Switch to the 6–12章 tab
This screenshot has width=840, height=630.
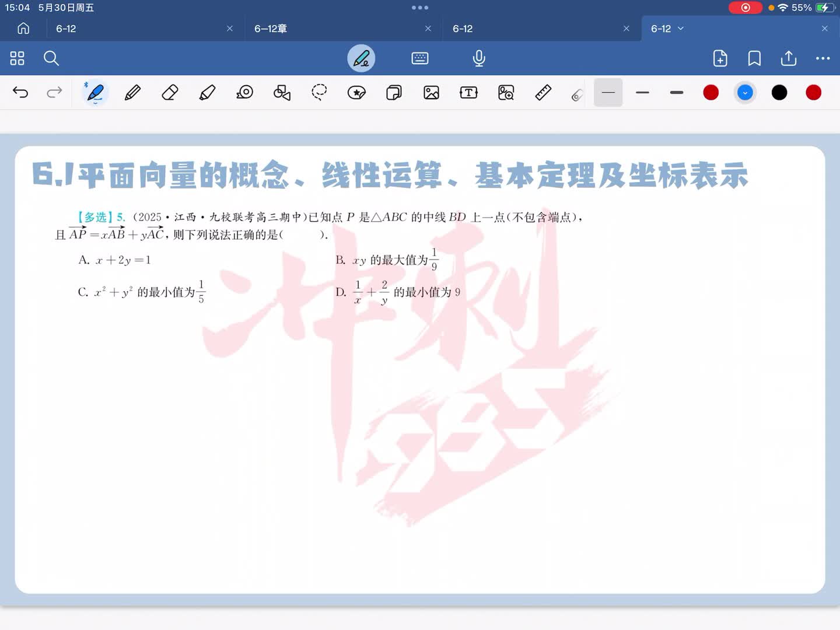(271, 29)
